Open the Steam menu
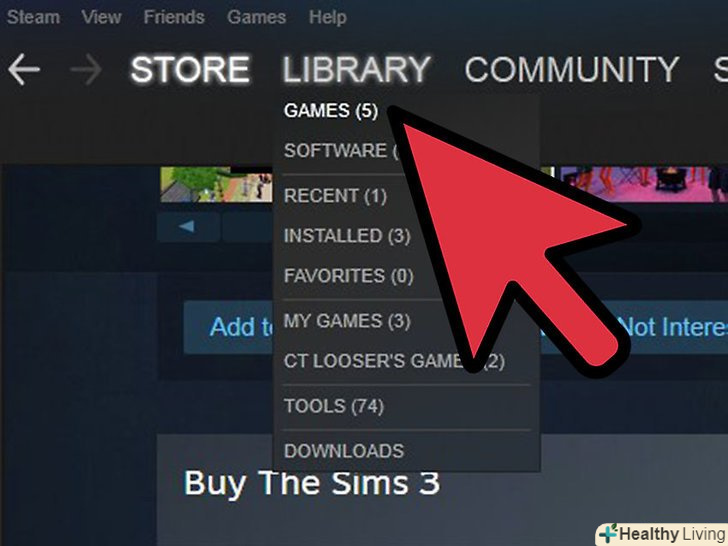This screenshot has height=546, width=728. point(33,18)
